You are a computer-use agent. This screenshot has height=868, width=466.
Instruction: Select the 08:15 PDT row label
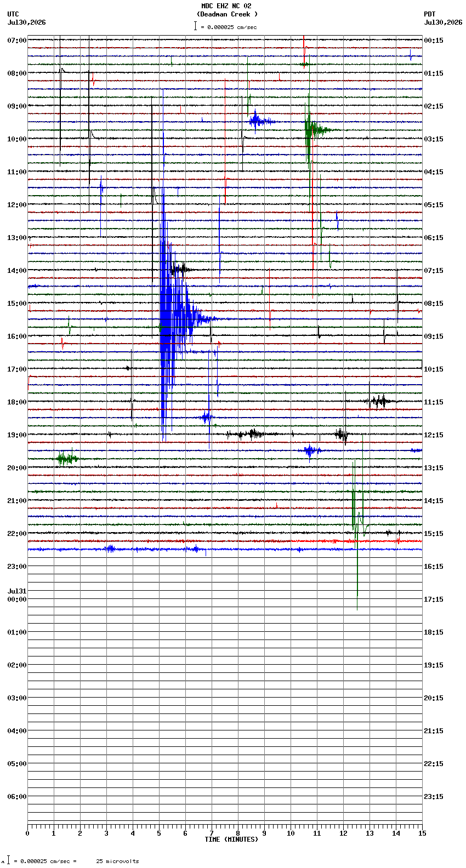click(434, 304)
